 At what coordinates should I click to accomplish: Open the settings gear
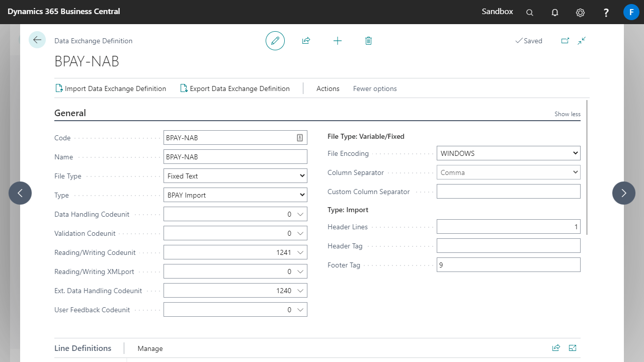point(580,13)
